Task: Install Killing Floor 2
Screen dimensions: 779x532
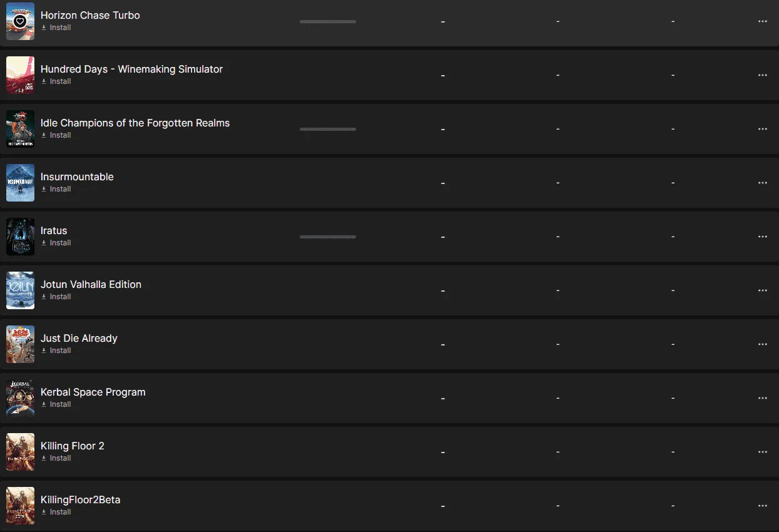Action: pyautogui.click(x=56, y=458)
